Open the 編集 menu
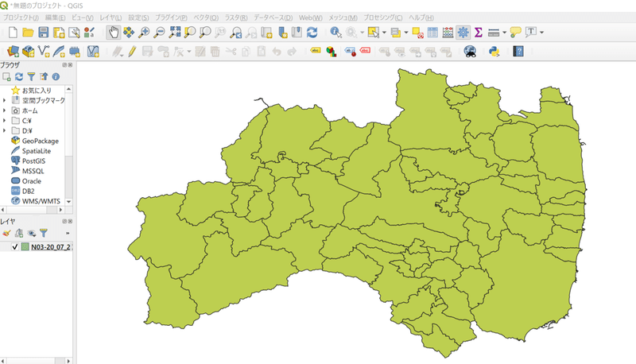Screen dimensions: 636x364 coord(55,17)
